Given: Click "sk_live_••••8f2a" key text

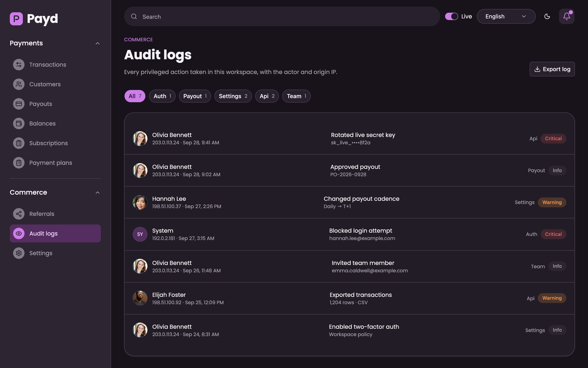Looking at the screenshot, I should pyautogui.click(x=351, y=143).
